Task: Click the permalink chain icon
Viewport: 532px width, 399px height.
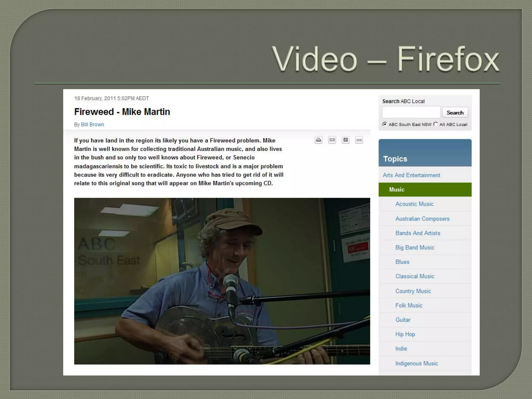Action: click(359, 140)
